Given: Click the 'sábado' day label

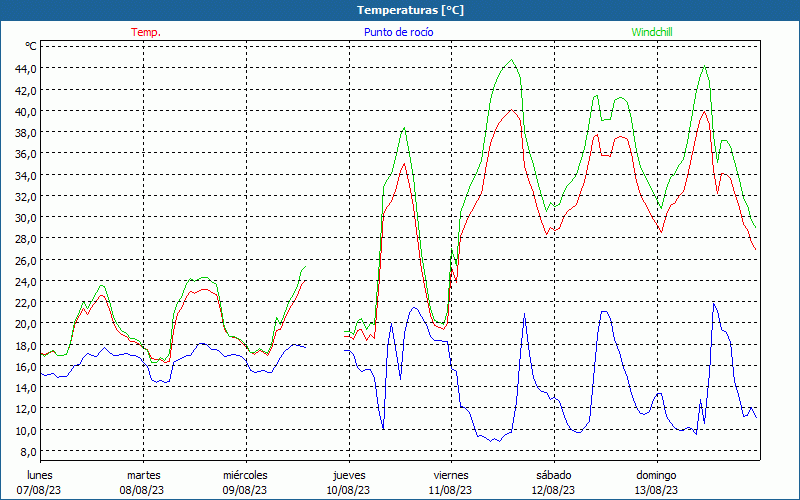Looking at the screenshot, I should [x=554, y=475].
